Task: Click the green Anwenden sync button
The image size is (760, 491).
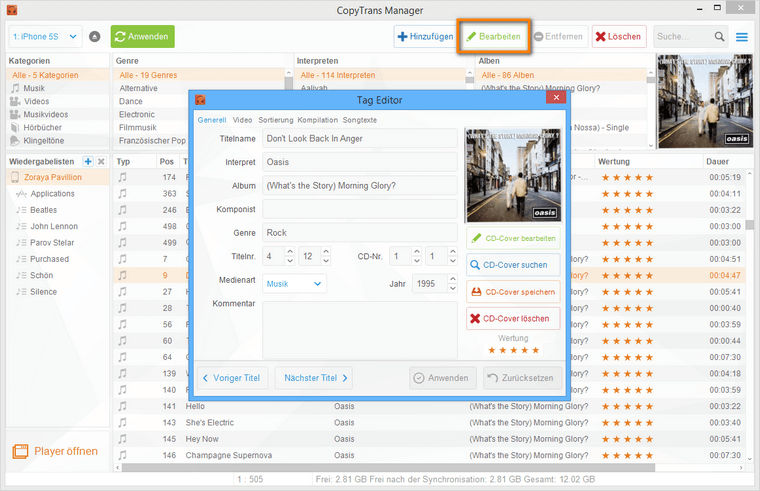Action: [x=142, y=36]
